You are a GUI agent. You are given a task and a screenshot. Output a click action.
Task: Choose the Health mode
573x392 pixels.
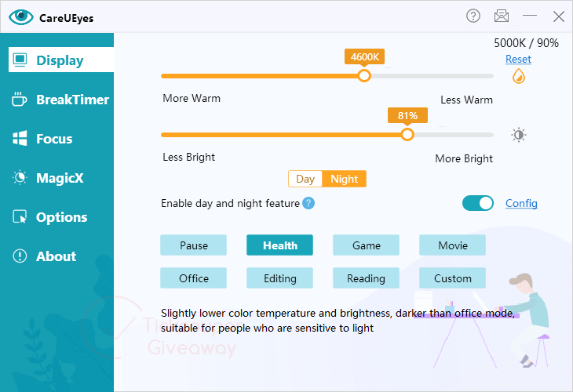tap(280, 245)
